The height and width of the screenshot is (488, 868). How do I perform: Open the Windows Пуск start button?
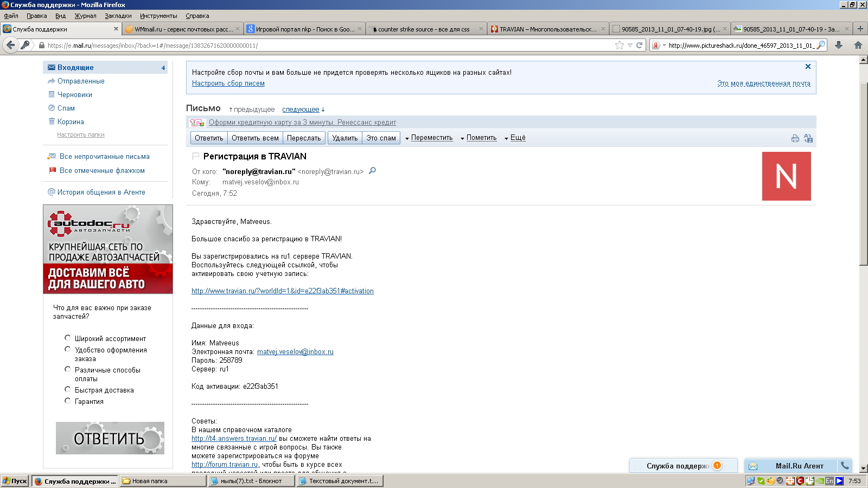pos(15,481)
